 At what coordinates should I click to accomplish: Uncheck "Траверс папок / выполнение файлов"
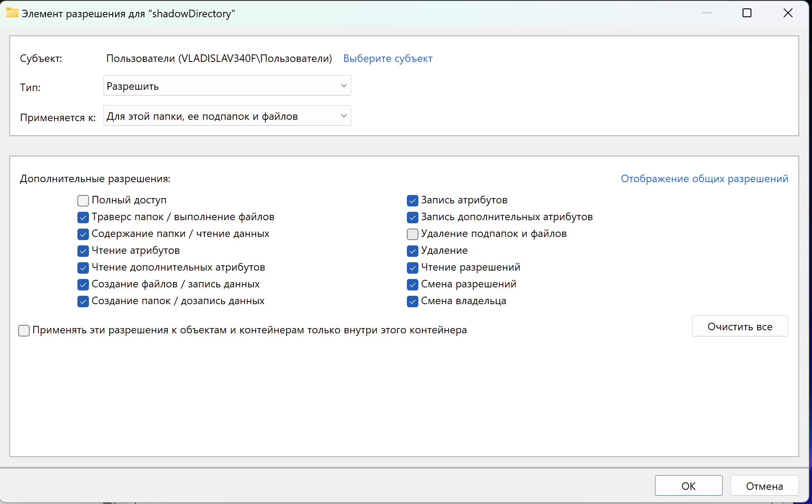pos(83,218)
